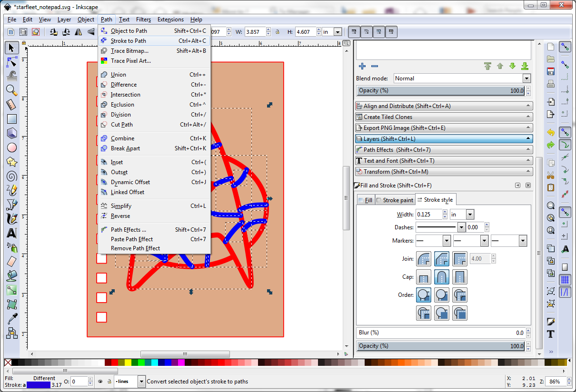Select the Selector arrow tool

tap(12, 47)
